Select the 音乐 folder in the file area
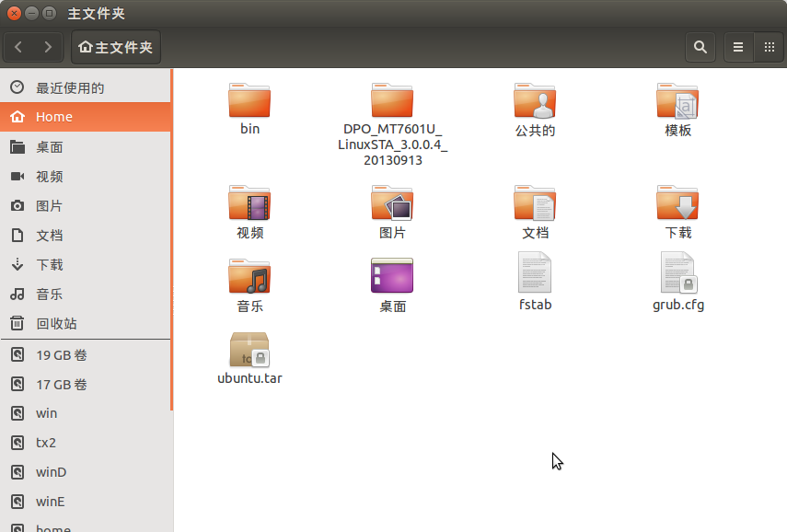The image size is (787, 532). [249, 276]
